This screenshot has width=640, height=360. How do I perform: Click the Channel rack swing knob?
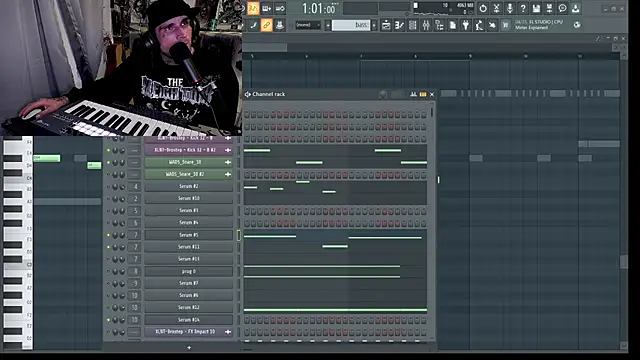click(383, 95)
